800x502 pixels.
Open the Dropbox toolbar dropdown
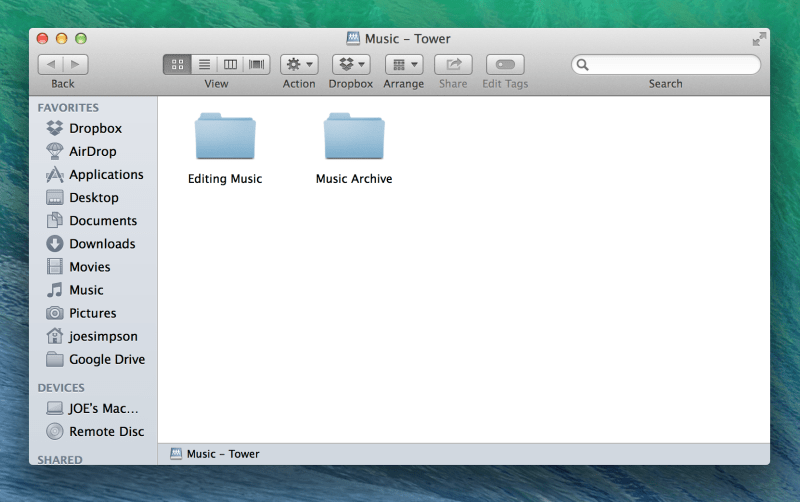pyautogui.click(x=351, y=64)
